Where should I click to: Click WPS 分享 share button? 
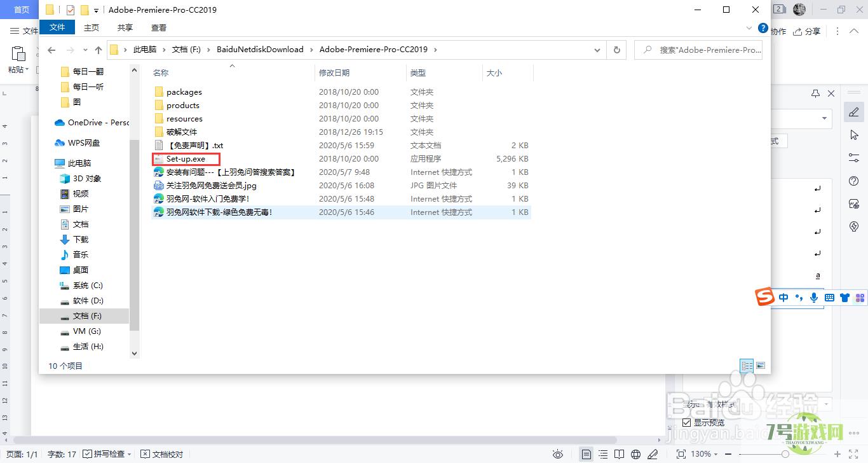pyautogui.click(x=806, y=31)
